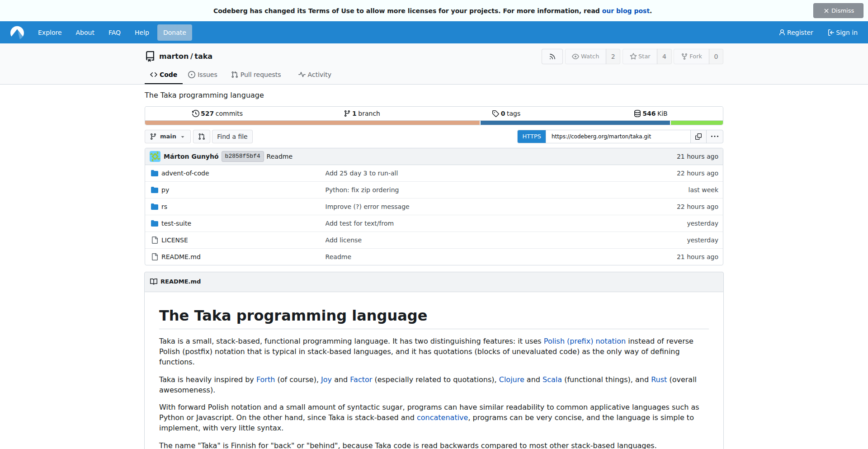Open the Pull requests tab

click(256, 75)
